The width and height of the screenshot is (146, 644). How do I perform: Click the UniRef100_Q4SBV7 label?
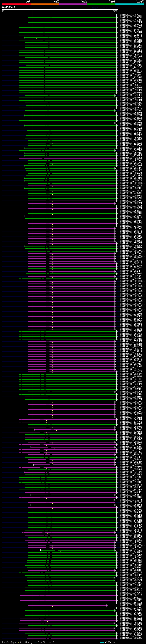(131, 414)
